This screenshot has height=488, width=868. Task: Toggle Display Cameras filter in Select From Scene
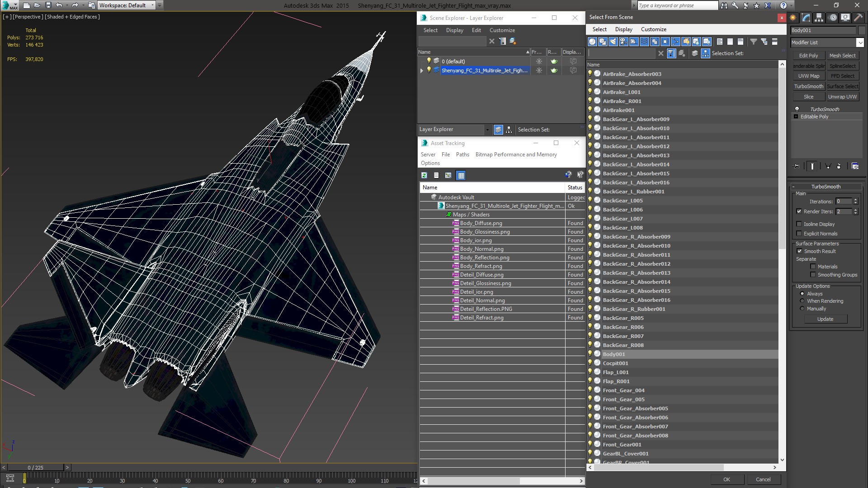[623, 42]
